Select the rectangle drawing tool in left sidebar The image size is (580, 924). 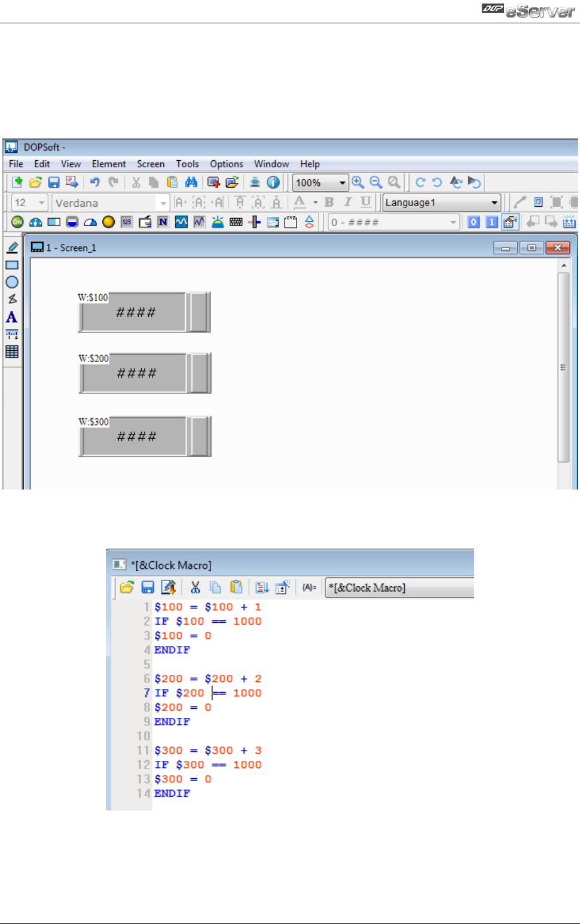(x=12, y=265)
